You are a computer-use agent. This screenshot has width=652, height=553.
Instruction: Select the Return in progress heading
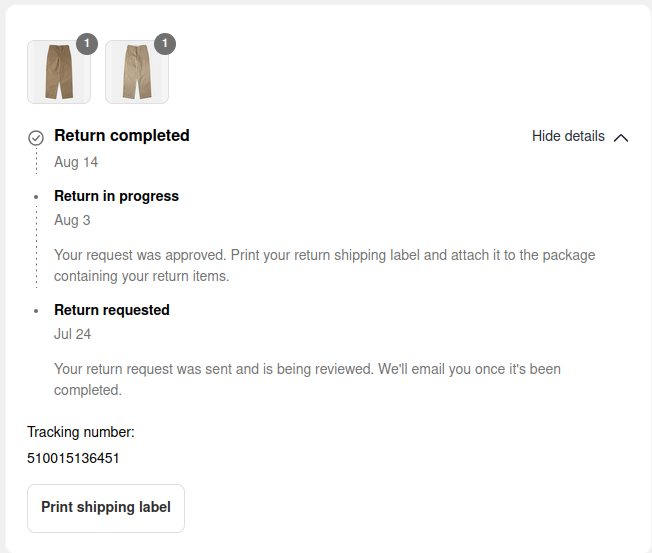pyautogui.click(x=116, y=196)
